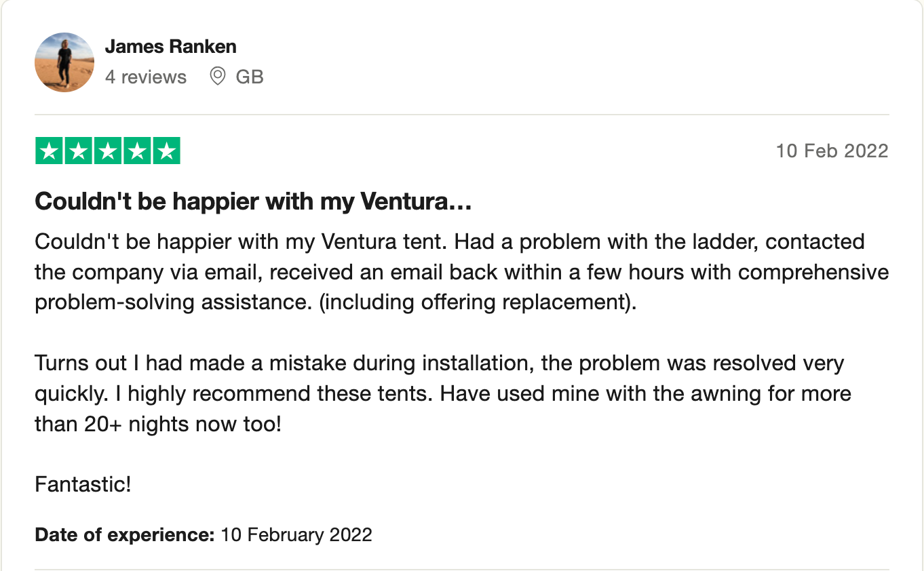Click the divider line under the reviewer info
924x571 pixels.
coord(461,115)
